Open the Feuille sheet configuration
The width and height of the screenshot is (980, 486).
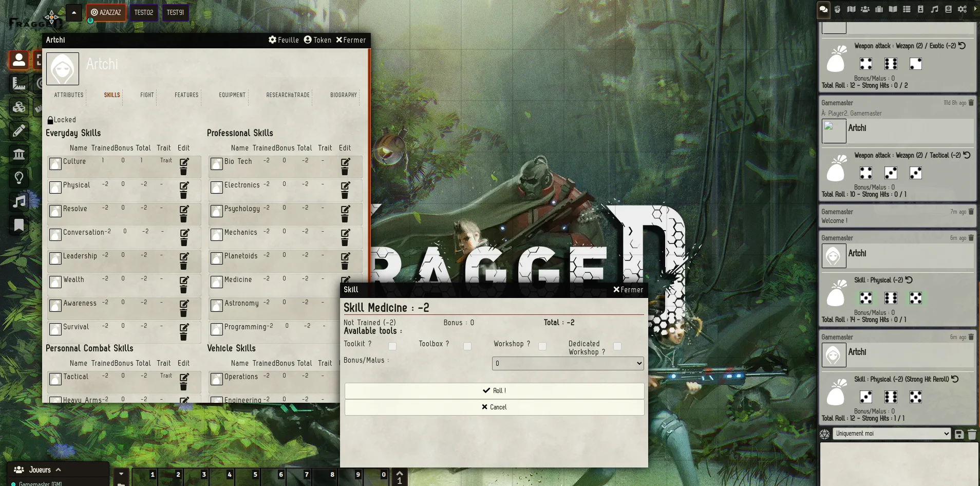pyautogui.click(x=284, y=40)
